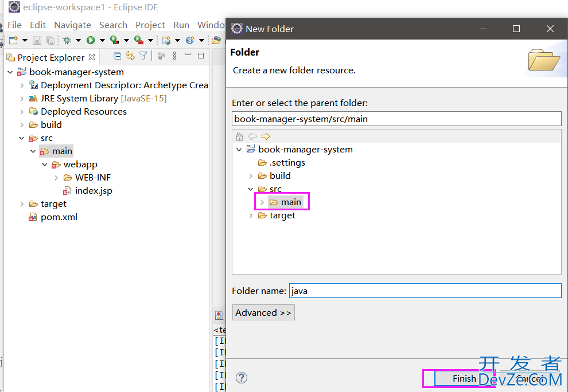Screen dimensions: 568x392
Task: Expand WEB-INF folder
Action: click(x=56, y=178)
